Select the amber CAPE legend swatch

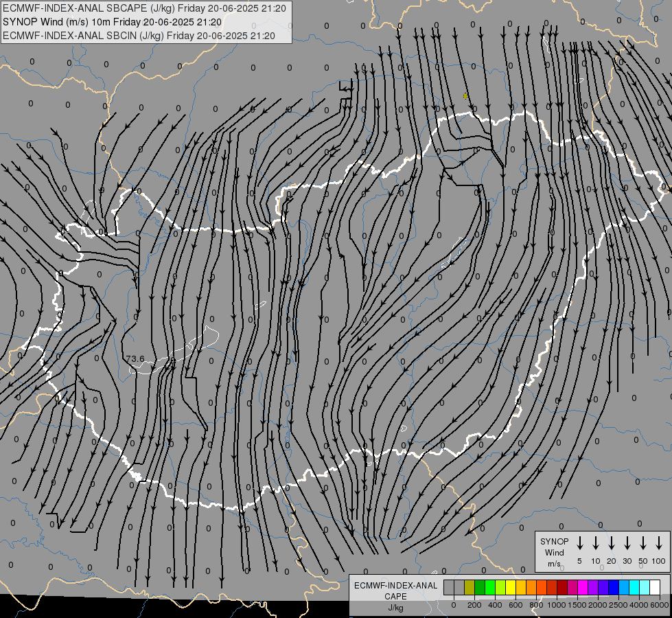tap(521, 587)
